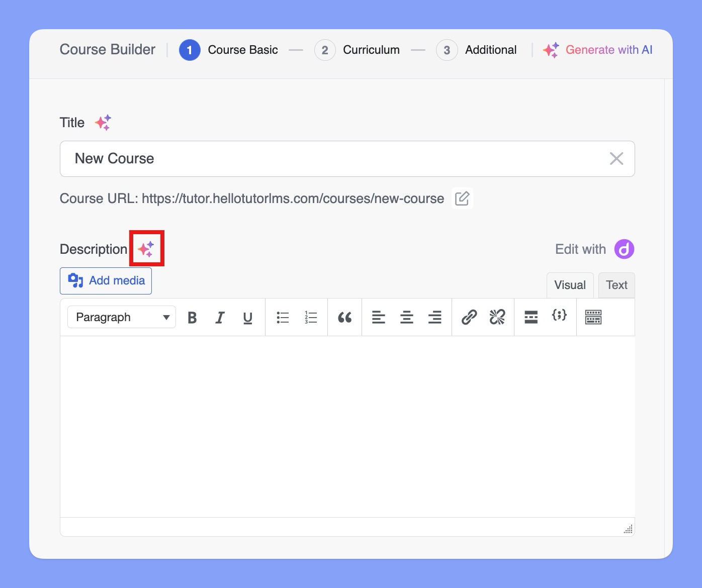The height and width of the screenshot is (588, 702).
Task: Toggle the toolbar with the keyboard icon
Action: [x=593, y=317]
